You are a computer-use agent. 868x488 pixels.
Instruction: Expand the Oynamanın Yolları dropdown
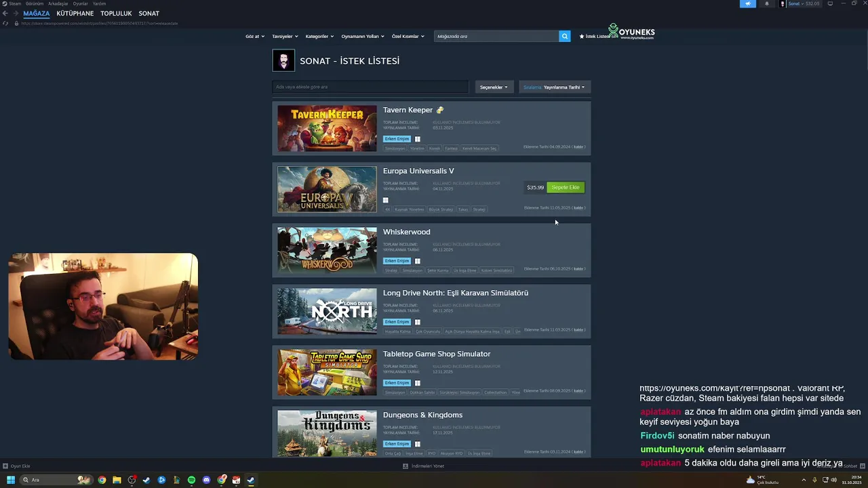point(363,36)
